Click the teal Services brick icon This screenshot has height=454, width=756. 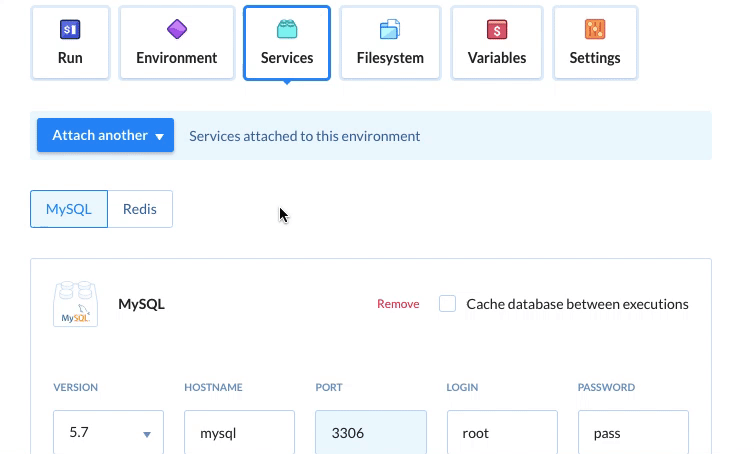[x=287, y=29]
